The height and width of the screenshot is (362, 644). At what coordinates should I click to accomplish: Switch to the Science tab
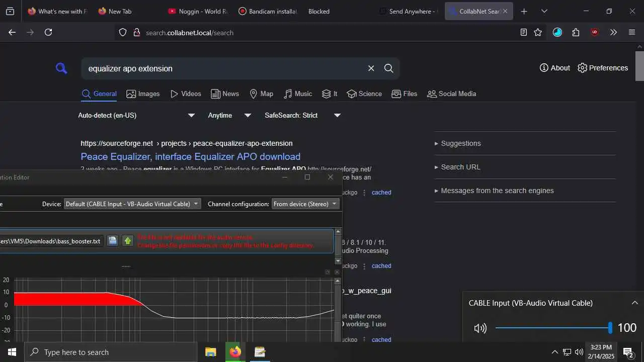[x=364, y=94]
